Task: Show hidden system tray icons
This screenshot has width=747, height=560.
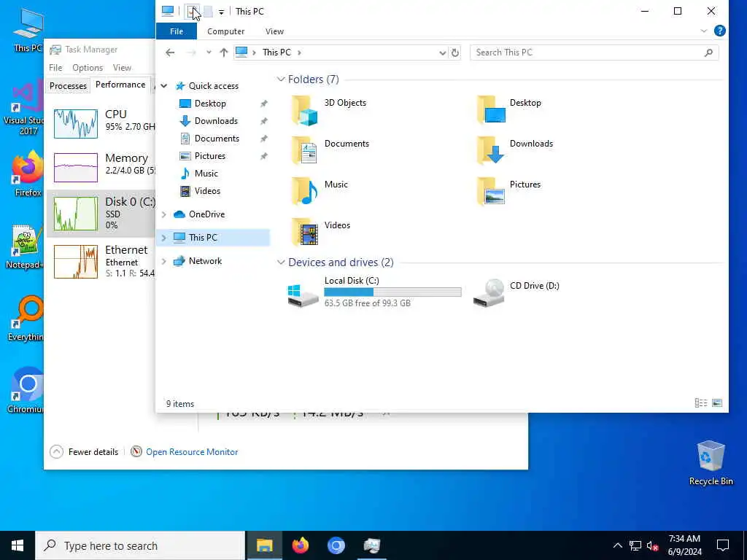Action: (x=617, y=545)
